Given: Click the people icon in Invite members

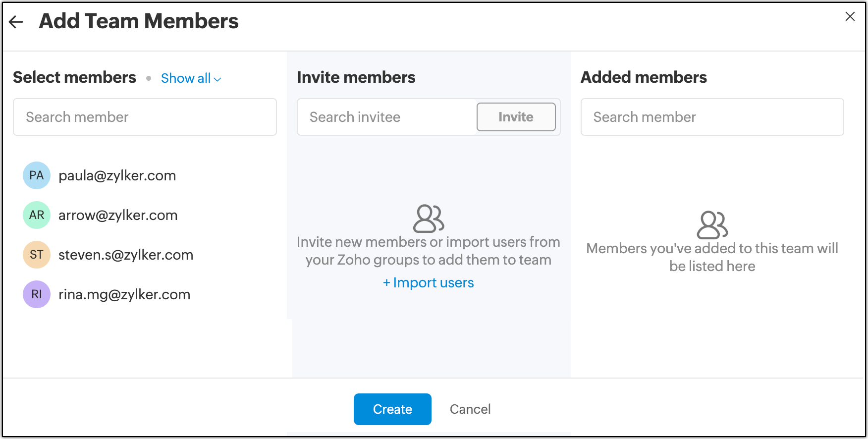Looking at the screenshot, I should tap(429, 219).
